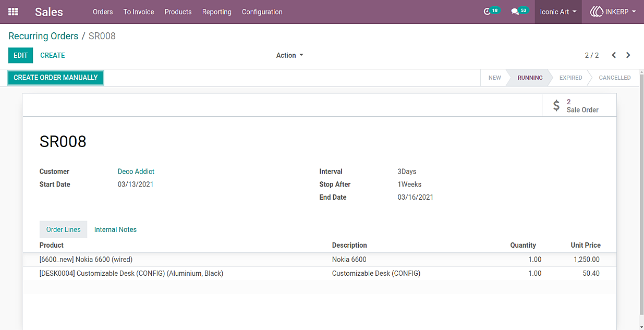644x330 pixels.
Task: Click the Quantity column header
Action: [523, 245]
